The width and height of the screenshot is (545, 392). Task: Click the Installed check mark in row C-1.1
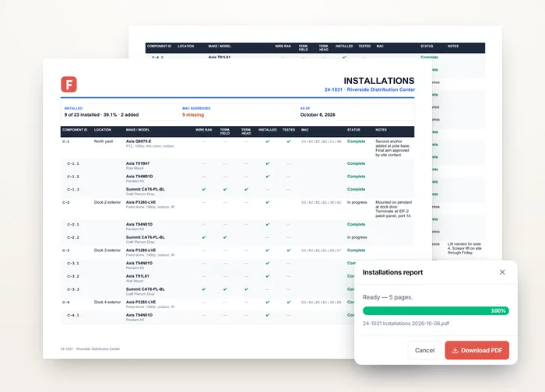267,163
